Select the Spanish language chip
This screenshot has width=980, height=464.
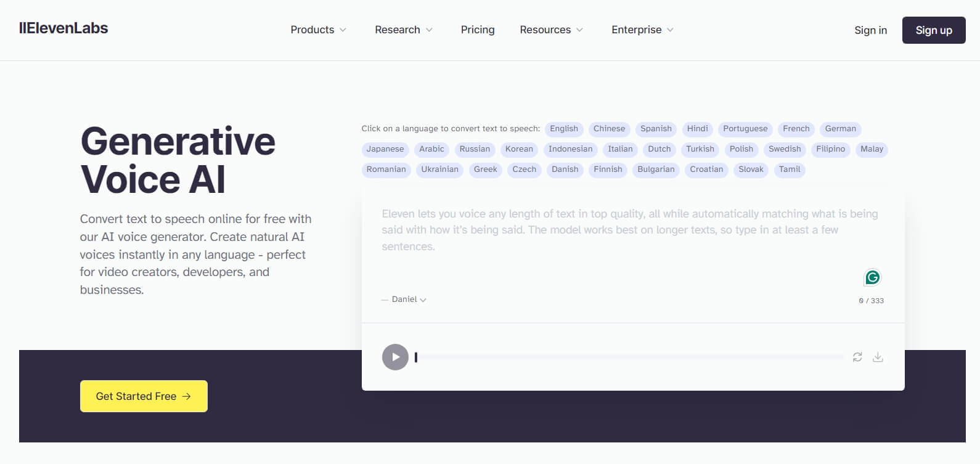click(x=656, y=129)
